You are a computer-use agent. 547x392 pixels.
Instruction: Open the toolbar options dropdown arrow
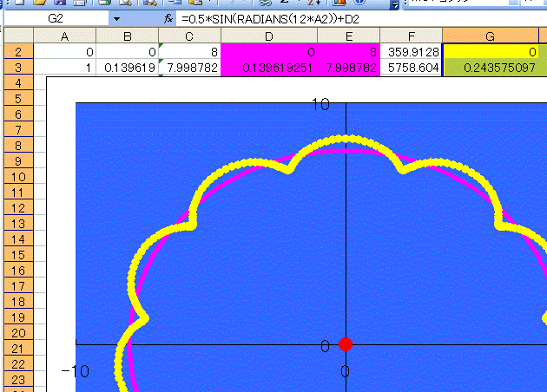point(394,4)
